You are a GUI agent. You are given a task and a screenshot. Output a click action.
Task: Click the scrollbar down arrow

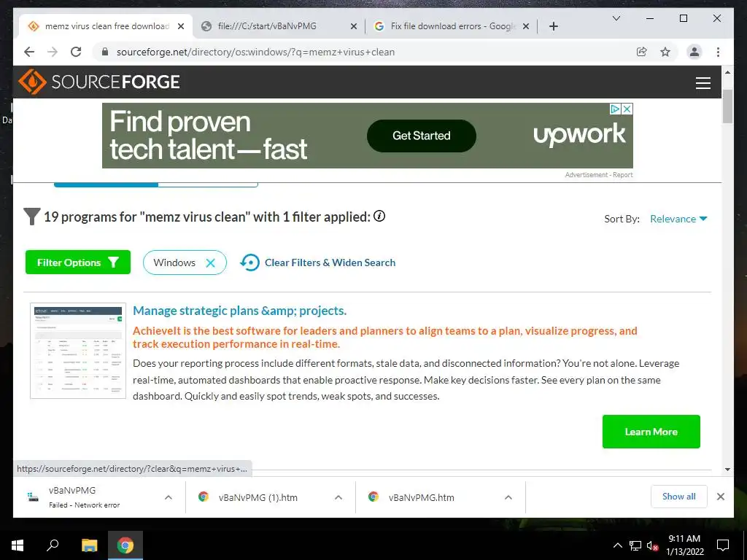(x=727, y=469)
